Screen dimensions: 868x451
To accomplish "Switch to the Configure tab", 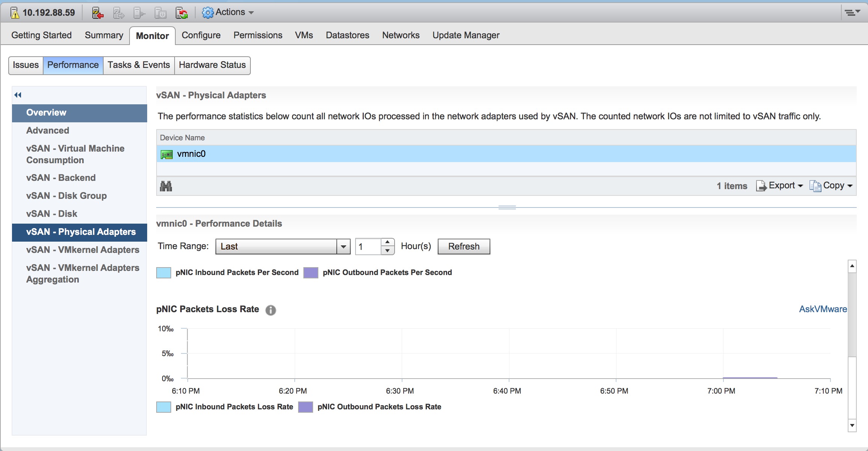I will [x=201, y=35].
